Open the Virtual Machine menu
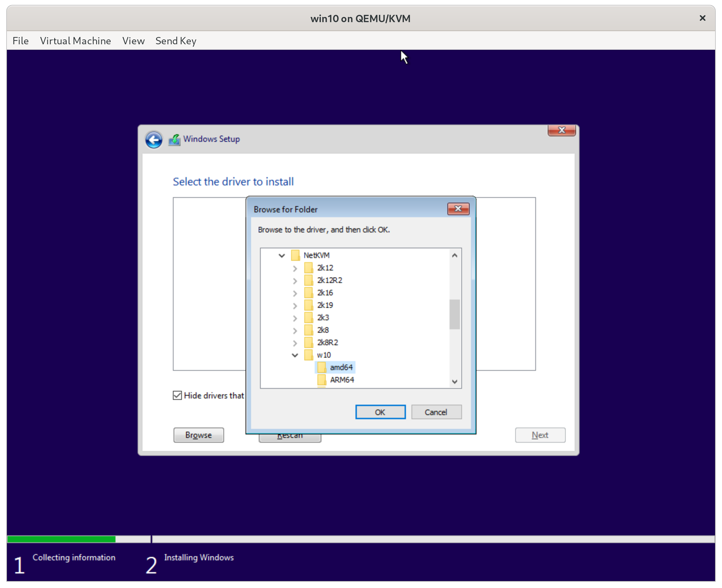Image resolution: width=722 pixels, height=588 pixels. coord(75,41)
